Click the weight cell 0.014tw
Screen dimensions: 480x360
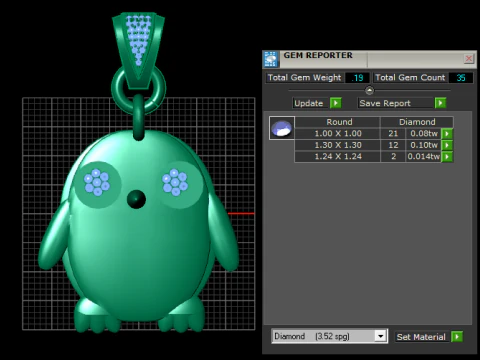424,156
